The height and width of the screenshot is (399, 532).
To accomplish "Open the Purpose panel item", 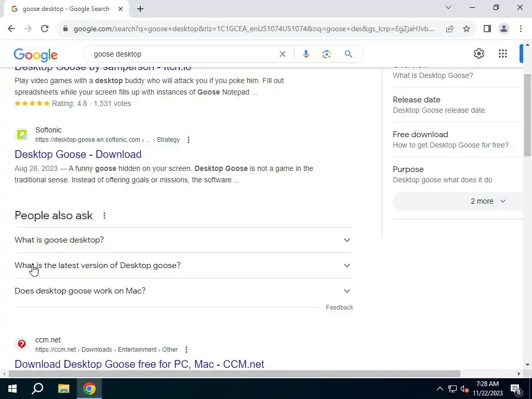I will pos(458,175).
